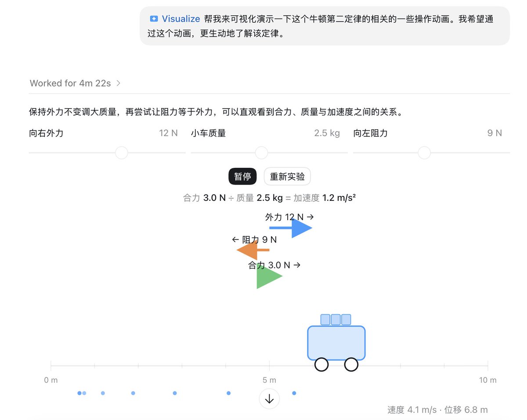Click the 向左阻力 slider handle

tap(424, 153)
